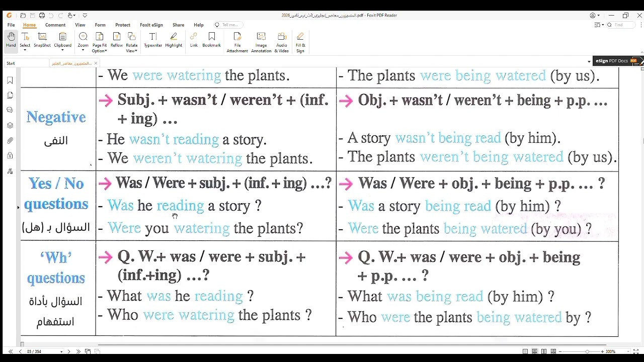The width and height of the screenshot is (644, 362).
Task: Click Image Annotation tool
Action: point(261,42)
